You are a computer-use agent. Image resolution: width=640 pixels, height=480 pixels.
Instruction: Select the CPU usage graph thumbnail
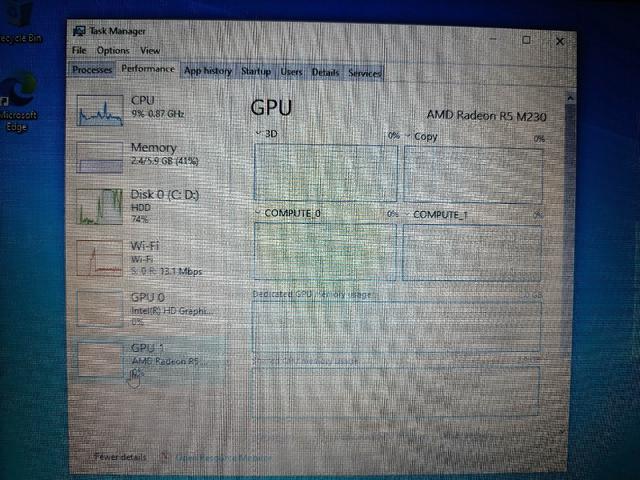pyautogui.click(x=100, y=110)
